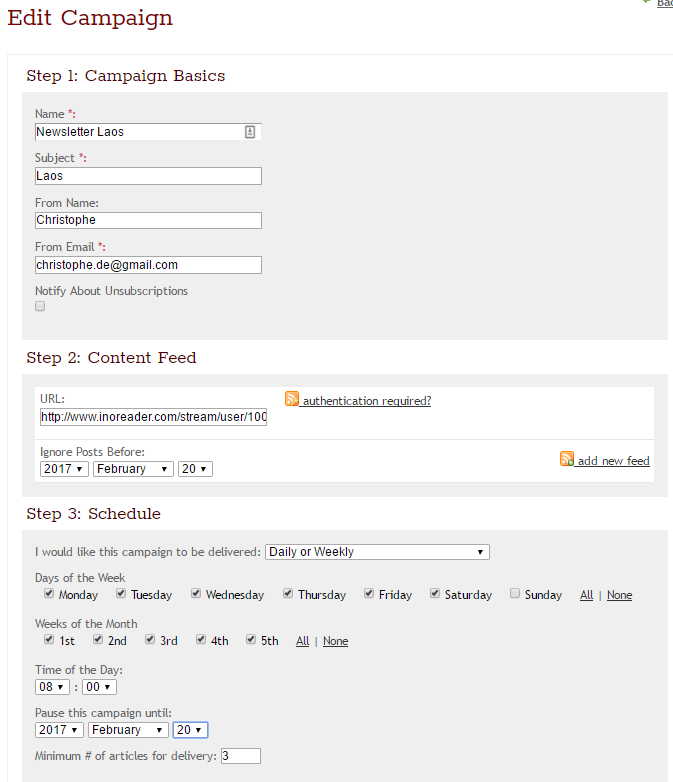This screenshot has width=673, height=782.
Task: Select None link for Weeks of the Month
Action: [335, 641]
